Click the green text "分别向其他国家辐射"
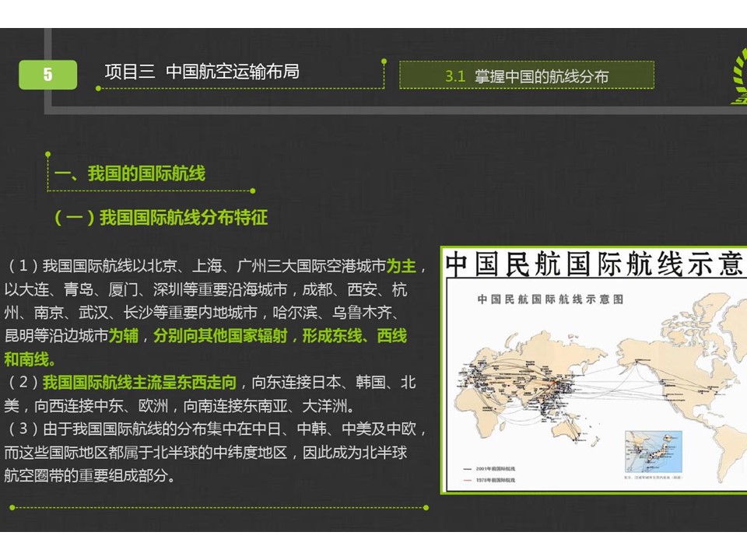Screen dimensions: 747x560 pos(220,336)
